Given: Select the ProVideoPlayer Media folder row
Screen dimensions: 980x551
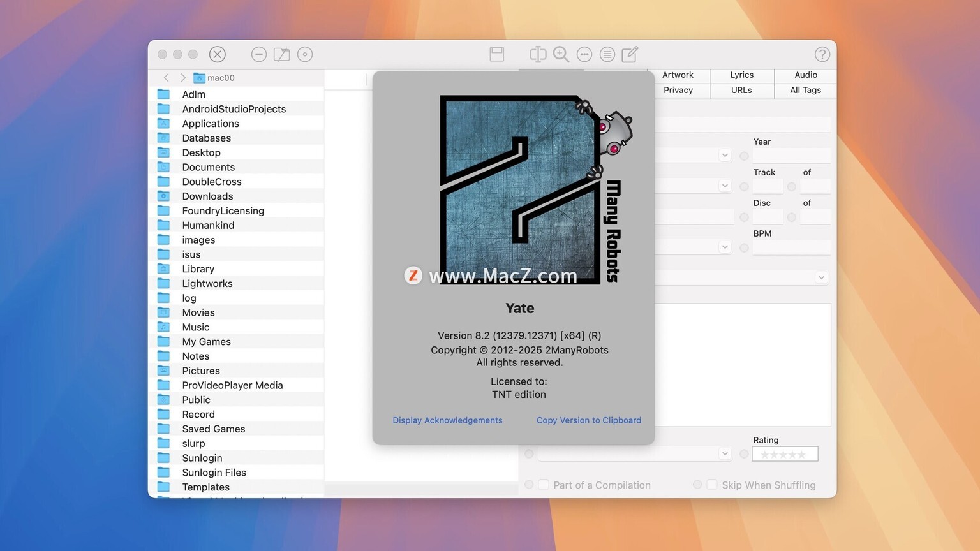Looking at the screenshot, I should 236,385.
